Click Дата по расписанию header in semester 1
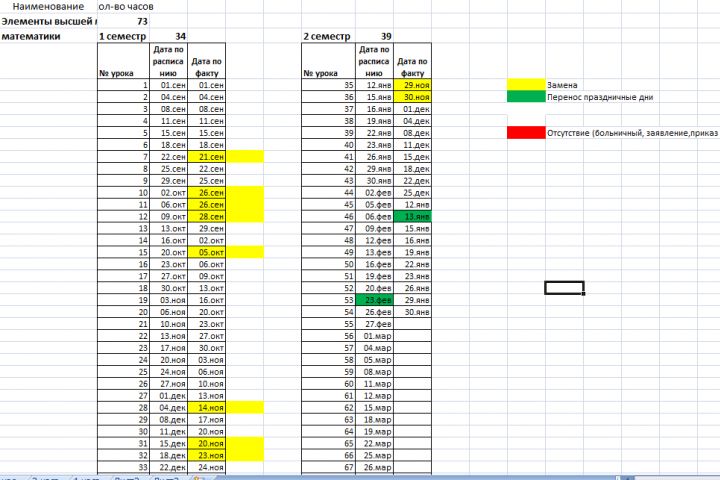This screenshot has width=720, height=480. 169,61
